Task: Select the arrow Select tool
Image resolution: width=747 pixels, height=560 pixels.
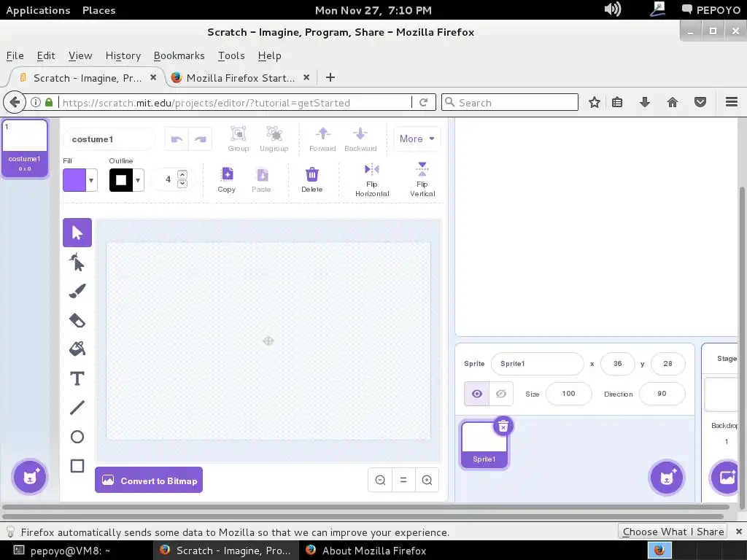Action: (77, 233)
